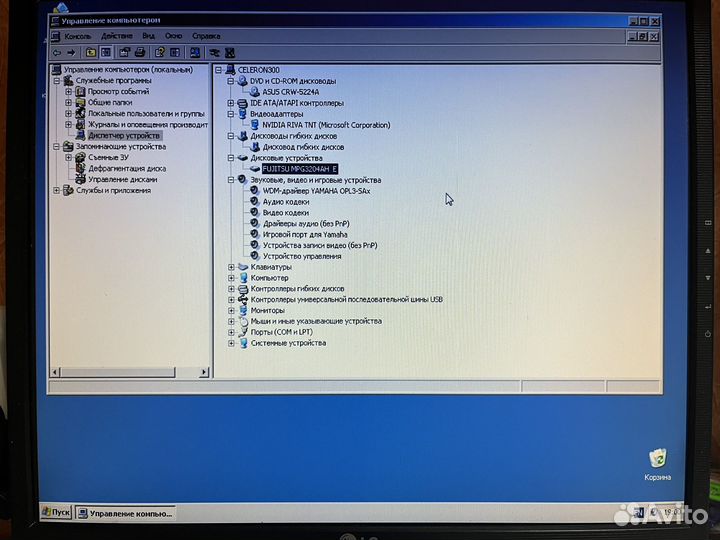Click the Мониторы category icon
This screenshot has height=540, width=720.
coord(243,310)
